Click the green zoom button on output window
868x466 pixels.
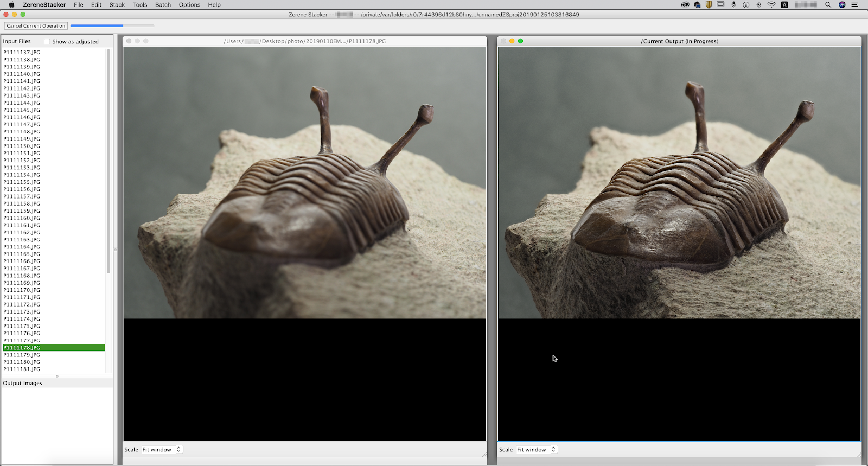520,41
